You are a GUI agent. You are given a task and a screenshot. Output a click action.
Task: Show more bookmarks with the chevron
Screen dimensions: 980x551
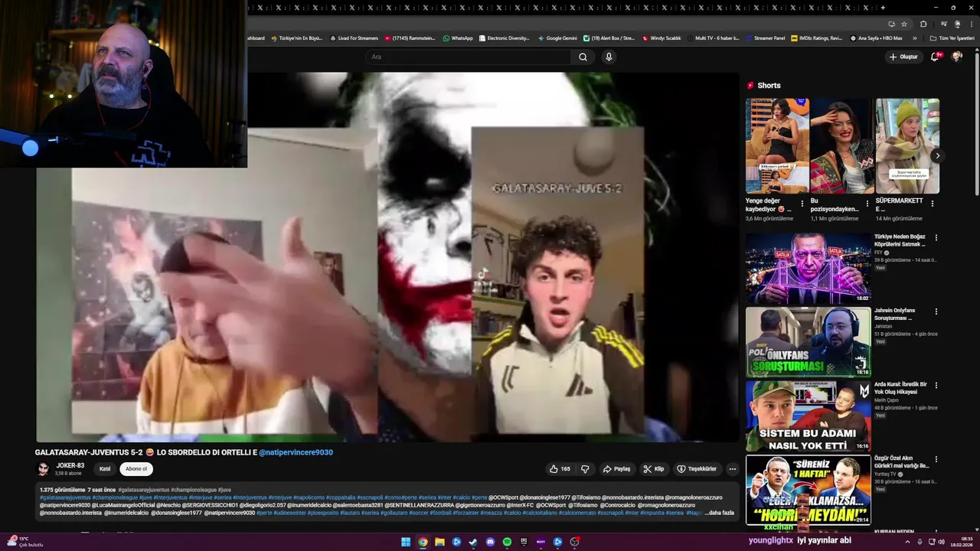pyautogui.click(x=914, y=37)
